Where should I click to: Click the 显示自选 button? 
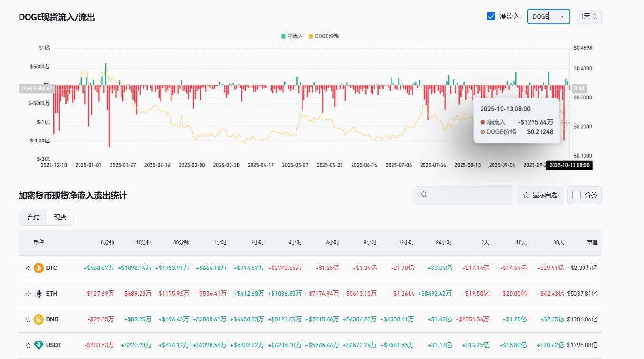coord(540,195)
